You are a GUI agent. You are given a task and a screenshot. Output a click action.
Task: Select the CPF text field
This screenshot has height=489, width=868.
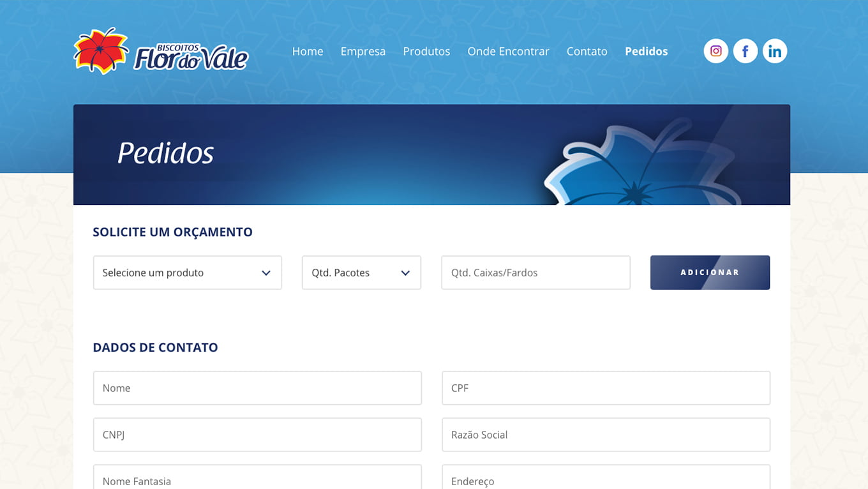(606, 388)
